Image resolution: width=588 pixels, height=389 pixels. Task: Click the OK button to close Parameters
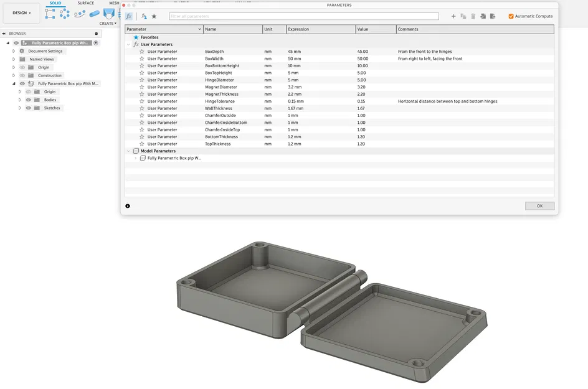(x=539, y=205)
